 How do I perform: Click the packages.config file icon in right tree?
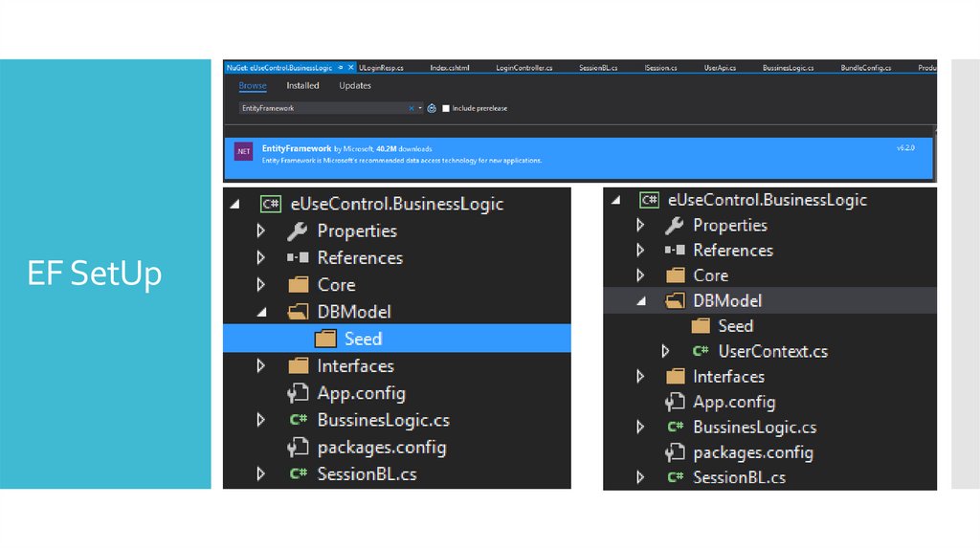(675, 452)
